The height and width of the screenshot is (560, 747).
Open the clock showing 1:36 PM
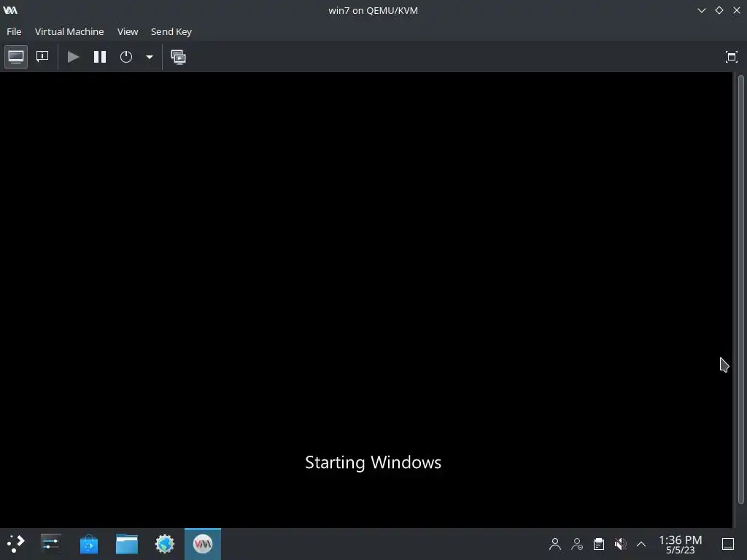681,544
